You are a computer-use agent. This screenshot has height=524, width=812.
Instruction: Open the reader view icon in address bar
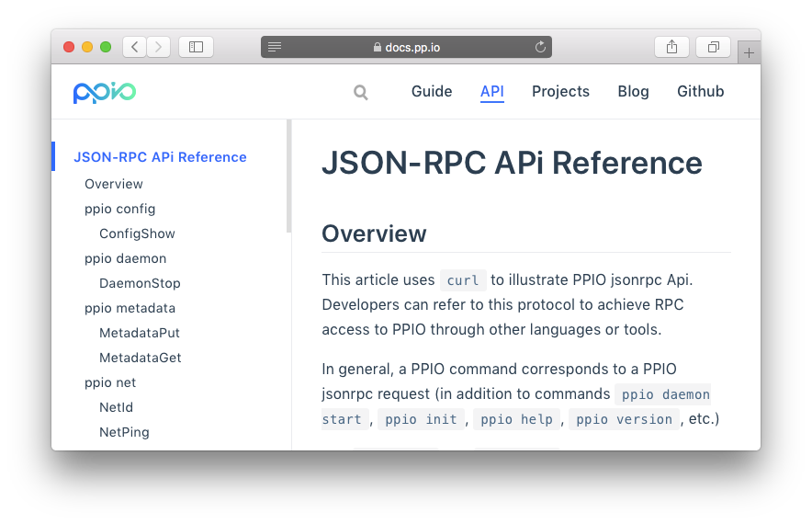[x=275, y=47]
